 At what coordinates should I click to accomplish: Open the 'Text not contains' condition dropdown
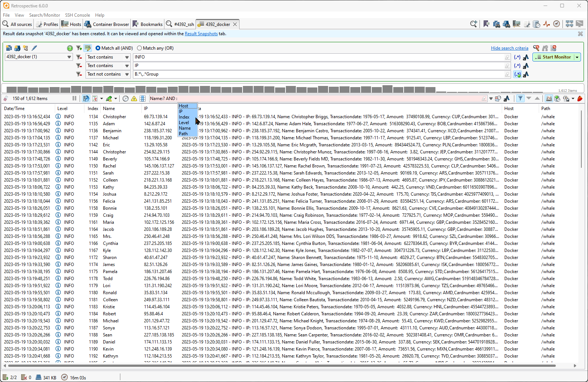pos(127,74)
